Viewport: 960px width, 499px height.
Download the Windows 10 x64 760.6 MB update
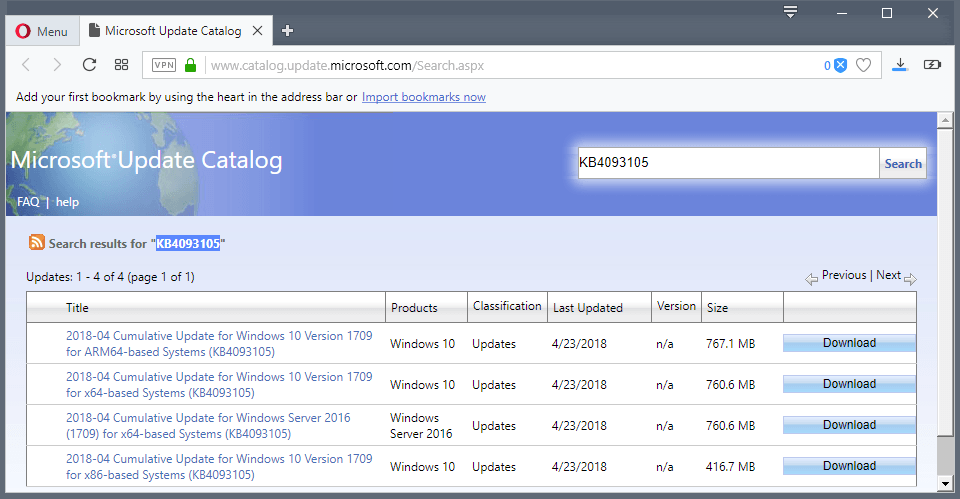click(849, 384)
